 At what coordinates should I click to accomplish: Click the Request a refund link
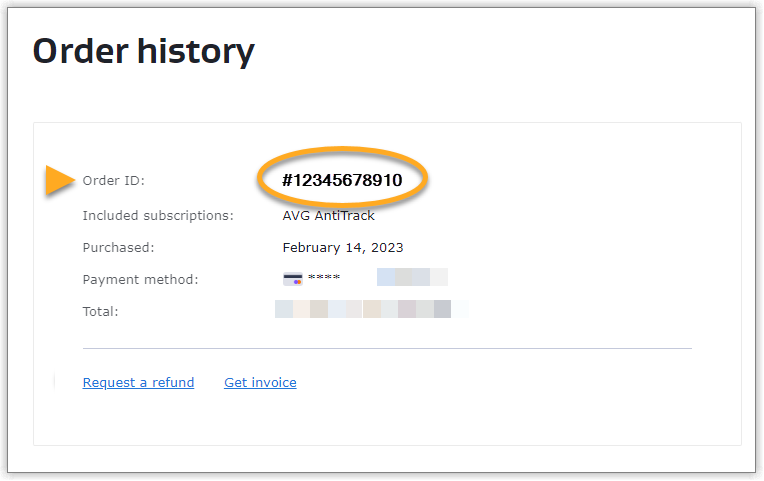coord(138,382)
